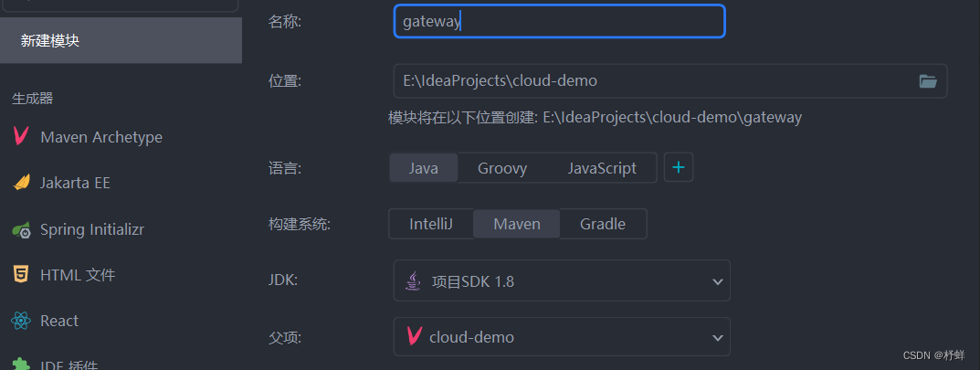Click the Jakarta EE sail icon
Image resolution: width=980 pixels, height=370 pixels.
21,183
